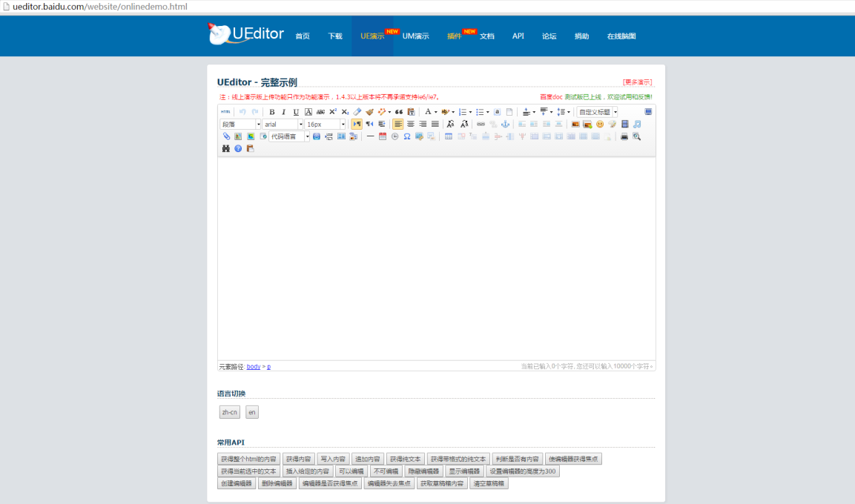
Task: Click the HTML source view icon
Action: pos(225,112)
